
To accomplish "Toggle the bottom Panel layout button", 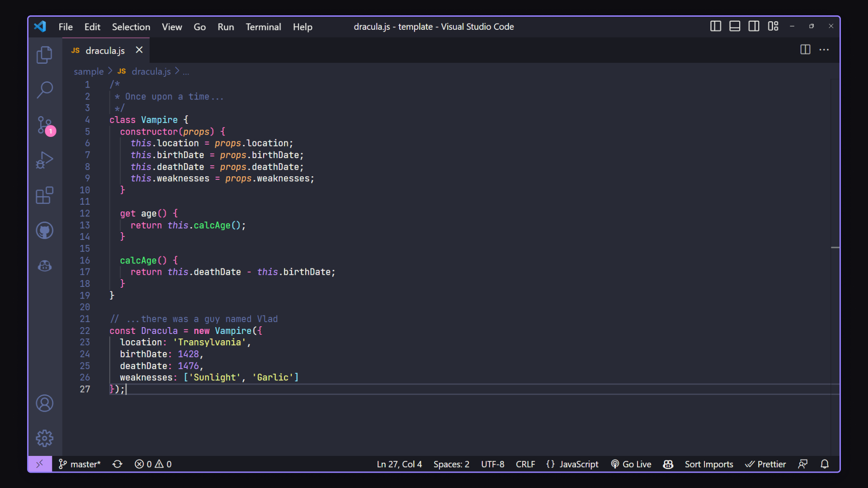I will click(735, 26).
